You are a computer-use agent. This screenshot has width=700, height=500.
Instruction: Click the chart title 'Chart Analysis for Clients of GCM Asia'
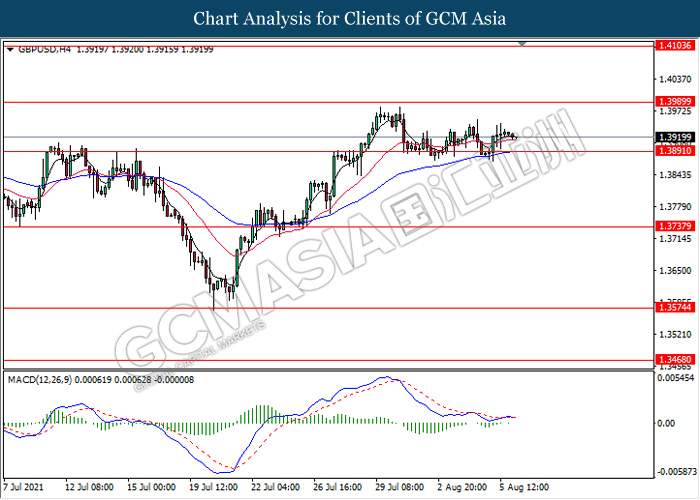pyautogui.click(x=350, y=19)
